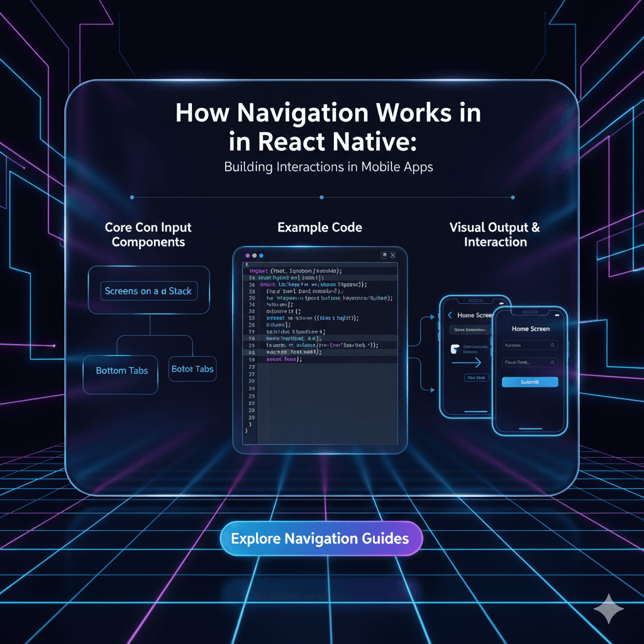The width and height of the screenshot is (644, 644).
Task: Switch to the Example Code section header
Action: point(319,227)
